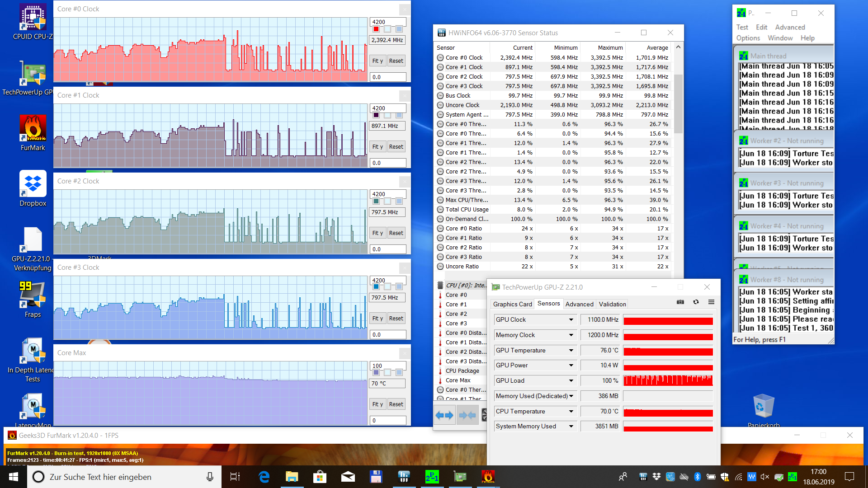Screen dimensions: 868x488
Task: Click the red color swatch in Core #0 Clock
Action: coord(376,29)
